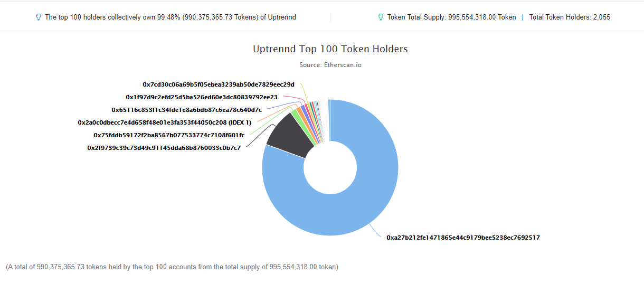Click the white center hole of the donut
This screenshot has width=644, height=284.
330,167
